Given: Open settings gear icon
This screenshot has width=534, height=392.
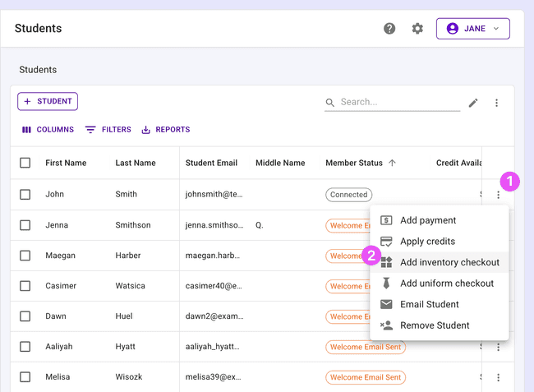Looking at the screenshot, I should tap(417, 29).
